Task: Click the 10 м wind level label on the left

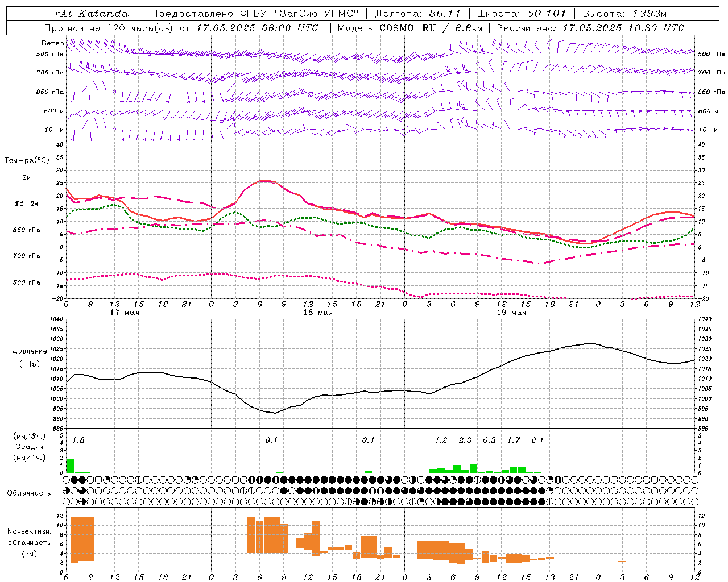Action: pyautogui.click(x=54, y=130)
